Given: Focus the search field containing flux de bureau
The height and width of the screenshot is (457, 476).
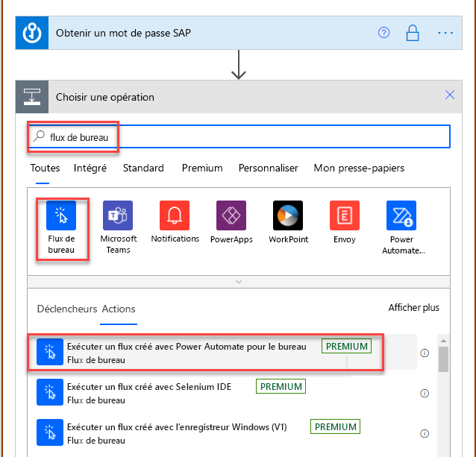Looking at the screenshot, I should pos(239,136).
